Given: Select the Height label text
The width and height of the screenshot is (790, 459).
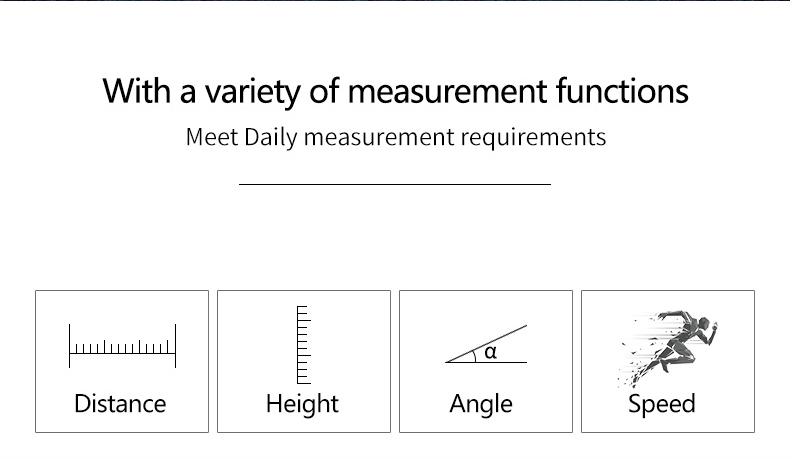Looking at the screenshot, I should 302,405.
